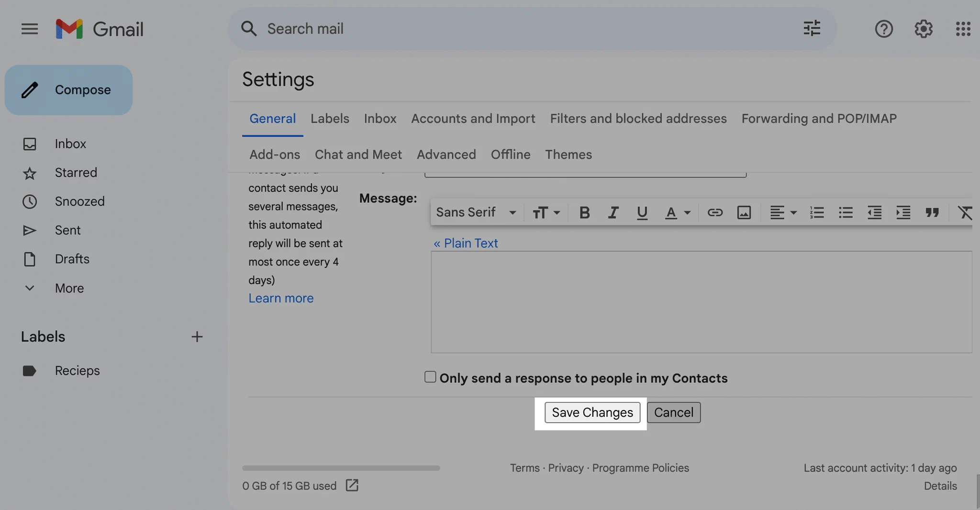
Task: Open storage management external link icon
Action: coord(352,486)
